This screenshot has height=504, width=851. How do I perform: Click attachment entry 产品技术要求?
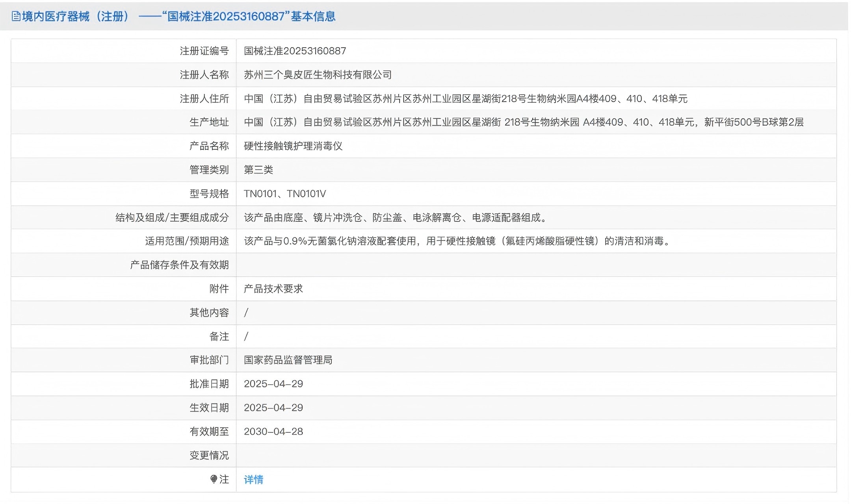click(x=273, y=289)
